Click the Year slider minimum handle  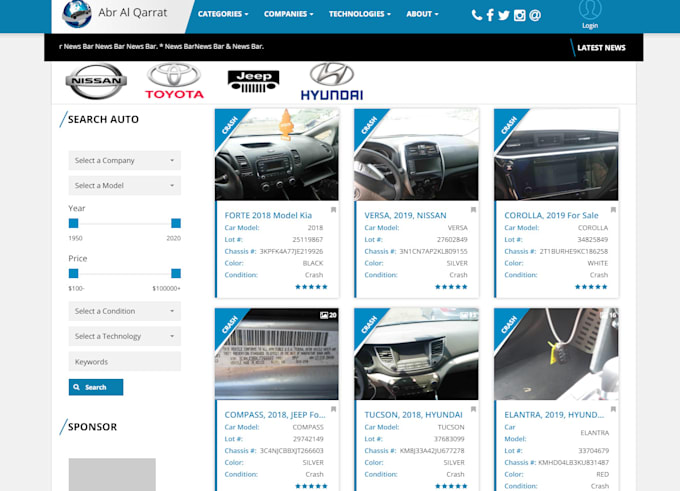pyautogui.click(x=74, y=223)
